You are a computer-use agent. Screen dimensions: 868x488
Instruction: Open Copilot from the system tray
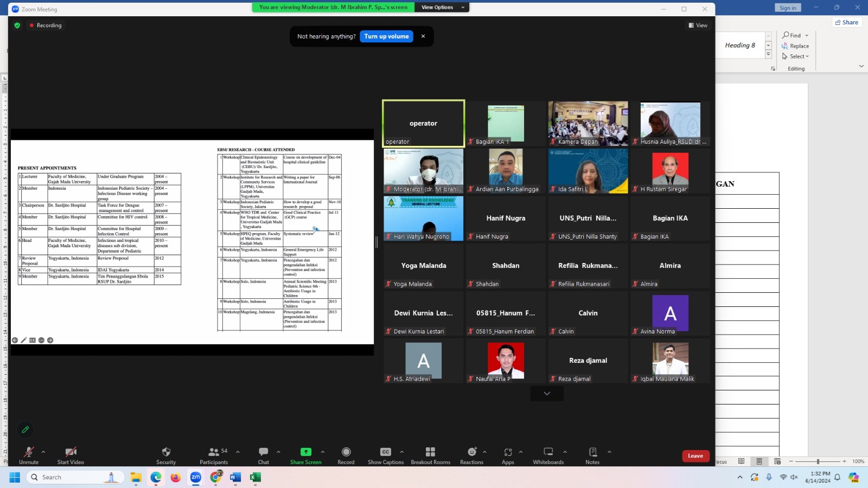point(854,477)
